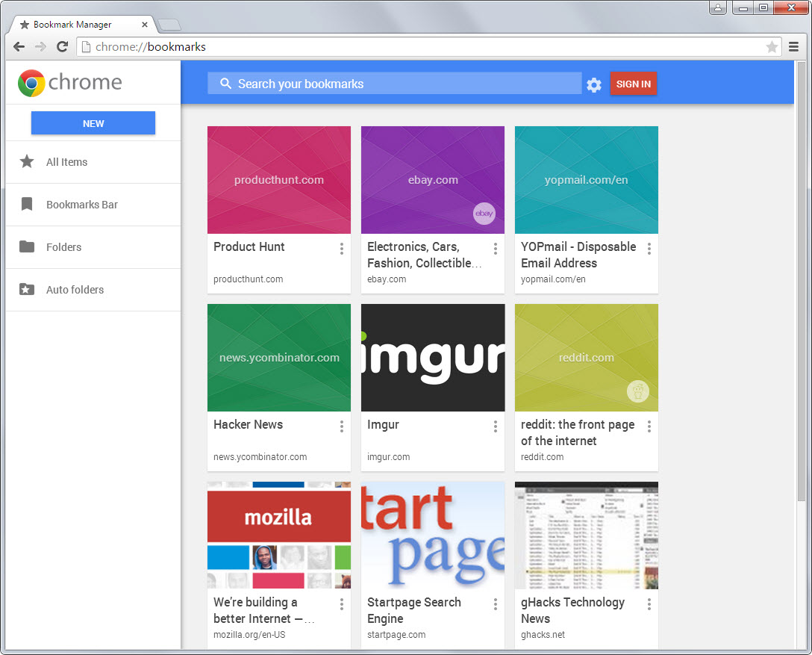812x655 pixels.
Task: Open the Imgur title link
Action: [x=383, y=424]
